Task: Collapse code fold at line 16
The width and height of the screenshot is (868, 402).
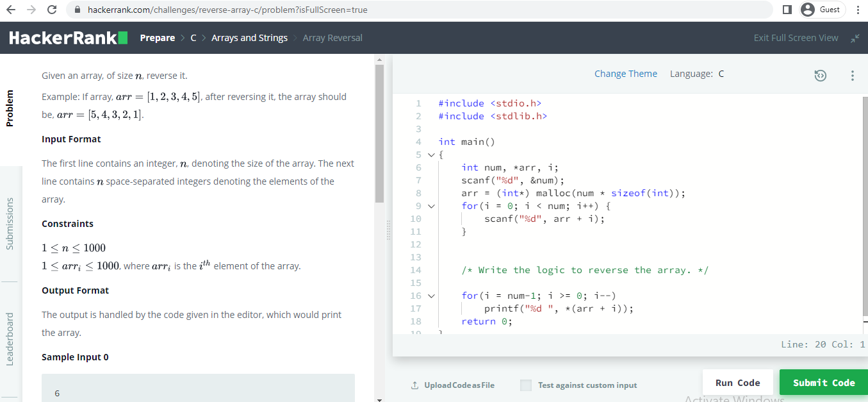Action: coord(431,296)
